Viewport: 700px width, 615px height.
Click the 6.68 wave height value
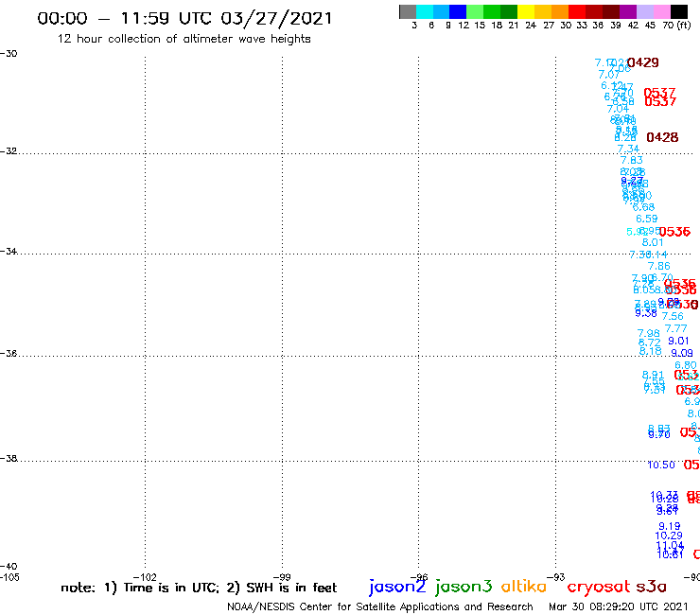643,207
